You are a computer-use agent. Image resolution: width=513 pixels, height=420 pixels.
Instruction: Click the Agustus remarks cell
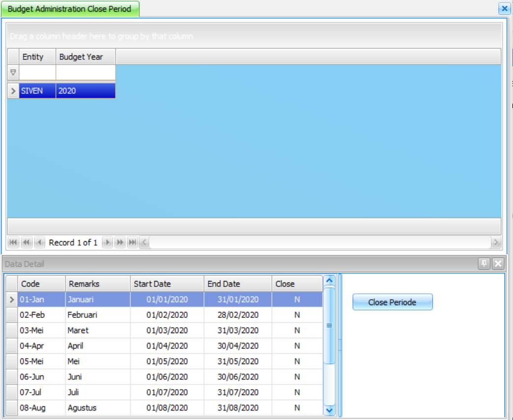click(98, 408)
